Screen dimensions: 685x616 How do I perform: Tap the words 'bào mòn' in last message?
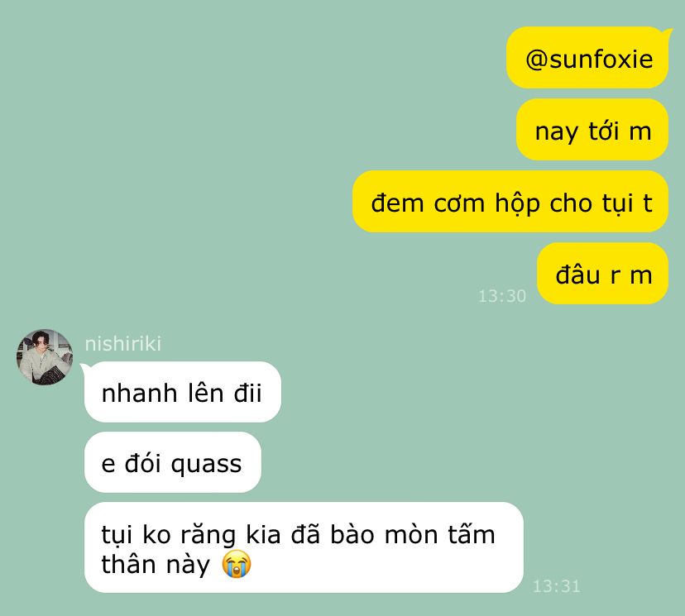click(384, 534)
